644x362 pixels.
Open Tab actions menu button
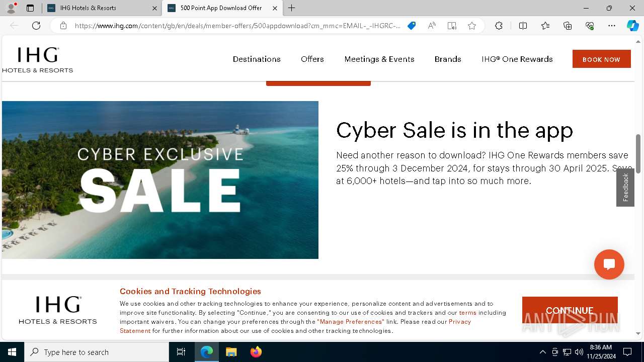point(30,8)
